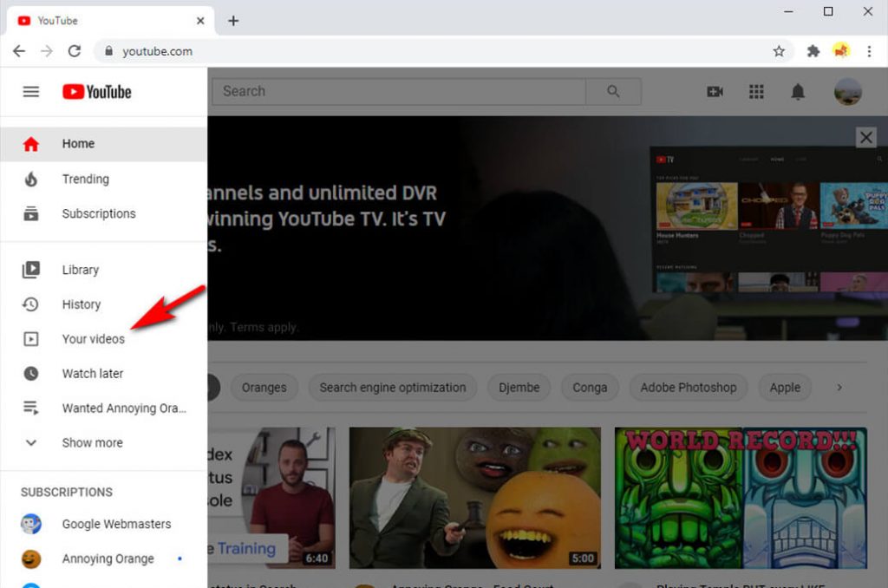Select the YouTube browser tab
The height and width of the screenshot is (588, 888).
pos(110,21)
